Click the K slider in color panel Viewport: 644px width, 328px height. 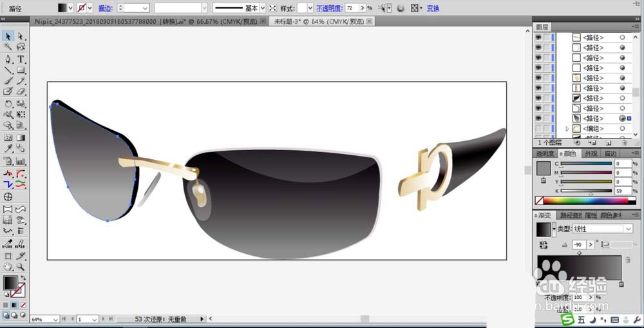[x=587, y=191]
